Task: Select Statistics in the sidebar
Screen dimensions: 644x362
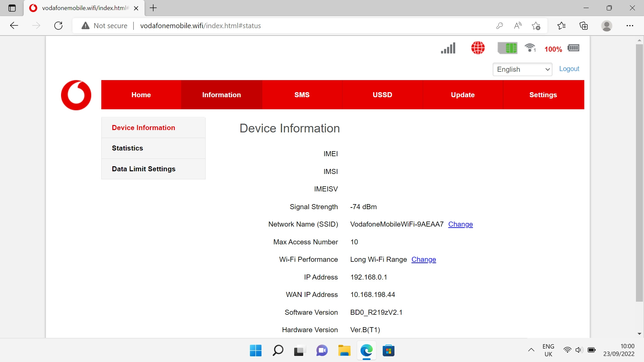Action: [x=127, y=148]
